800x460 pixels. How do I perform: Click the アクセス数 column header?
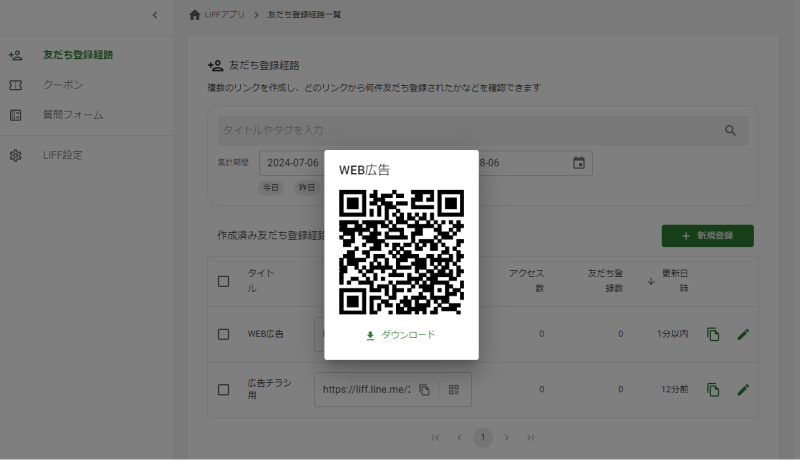point(526,280)
